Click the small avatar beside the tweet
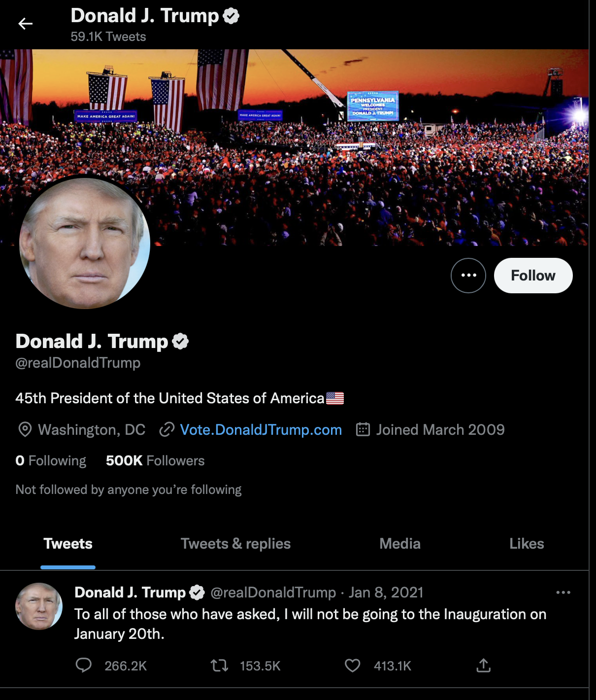Viewport: 596px width, 700px height. [39, 606]
